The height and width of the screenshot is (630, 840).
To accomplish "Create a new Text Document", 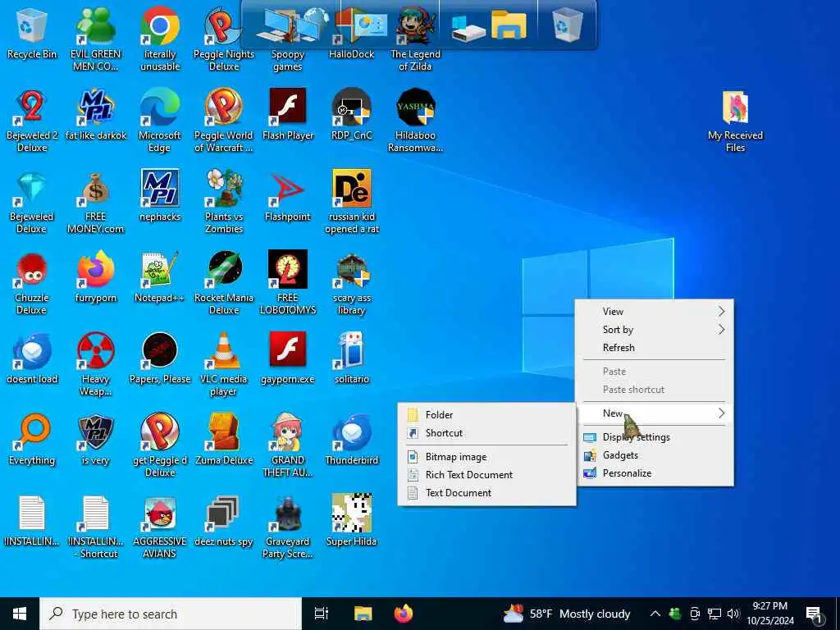I will click(486, 493).
